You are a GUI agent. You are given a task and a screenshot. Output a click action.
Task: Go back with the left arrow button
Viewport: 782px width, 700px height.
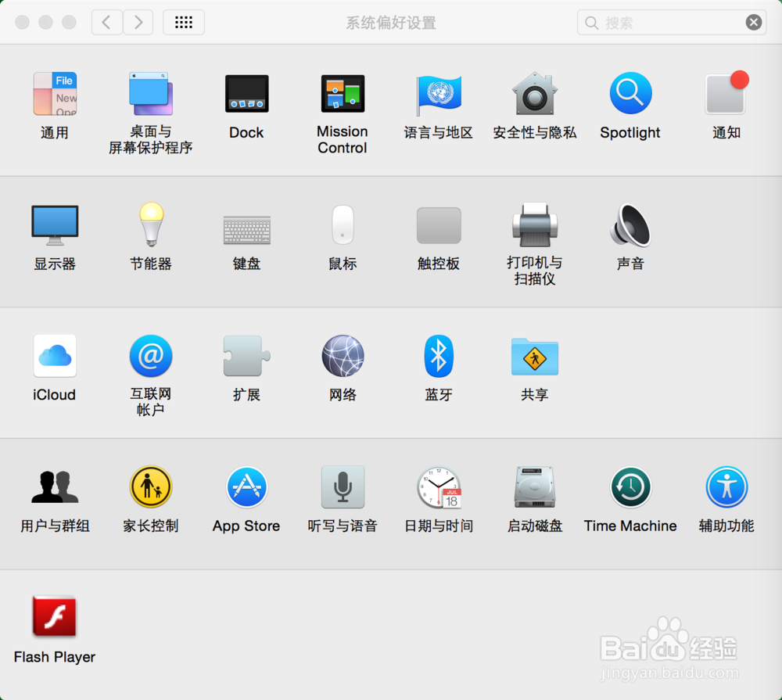tap(106, 22)
